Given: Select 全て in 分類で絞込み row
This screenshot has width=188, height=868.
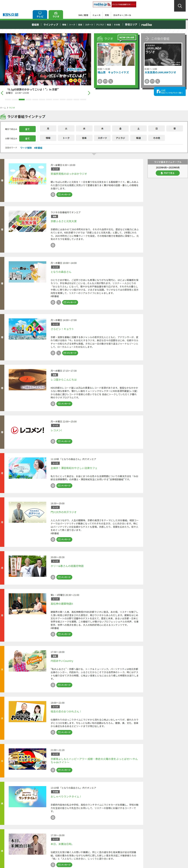Looking at the screenshot, I should 27,138.
